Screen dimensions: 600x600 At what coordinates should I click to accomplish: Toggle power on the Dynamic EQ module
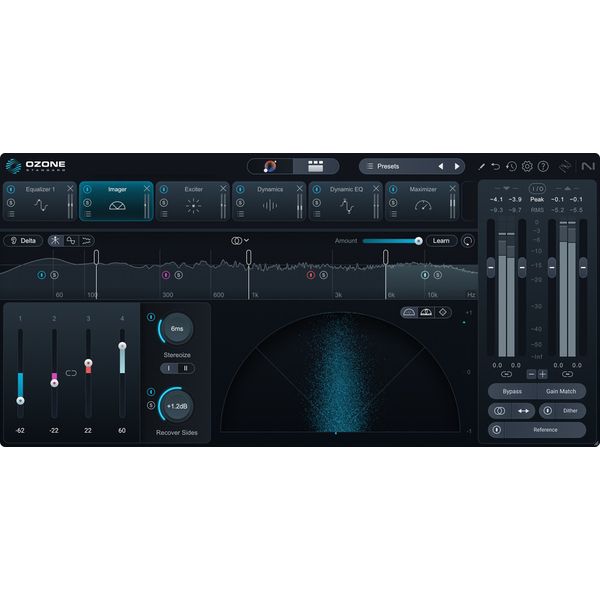click(317, 189)
